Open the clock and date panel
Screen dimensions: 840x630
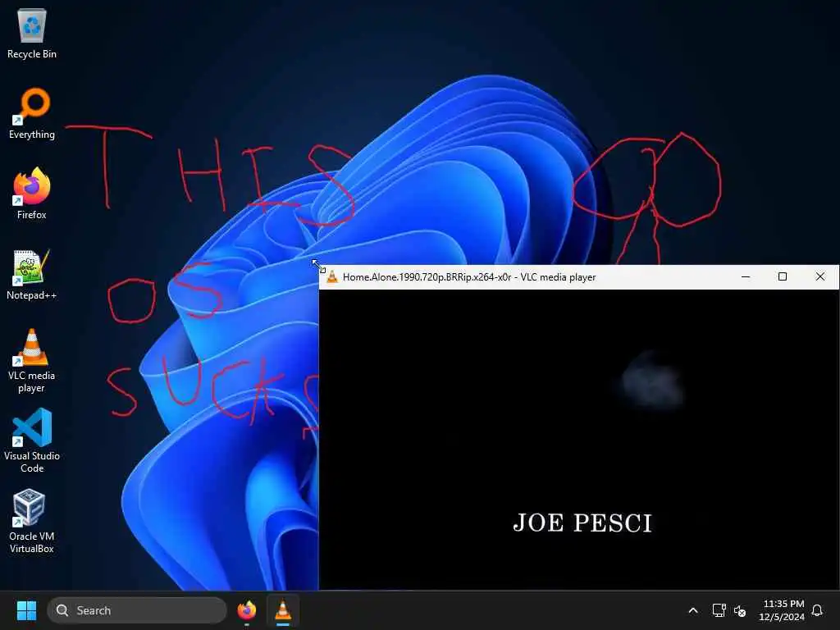[x=782, y=610]
